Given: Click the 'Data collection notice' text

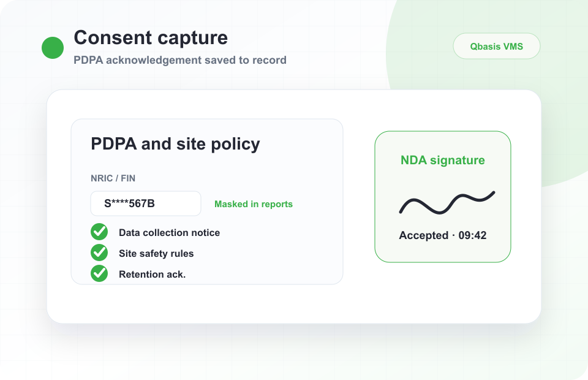Looking at the screenshot, I should coord(170,232).
